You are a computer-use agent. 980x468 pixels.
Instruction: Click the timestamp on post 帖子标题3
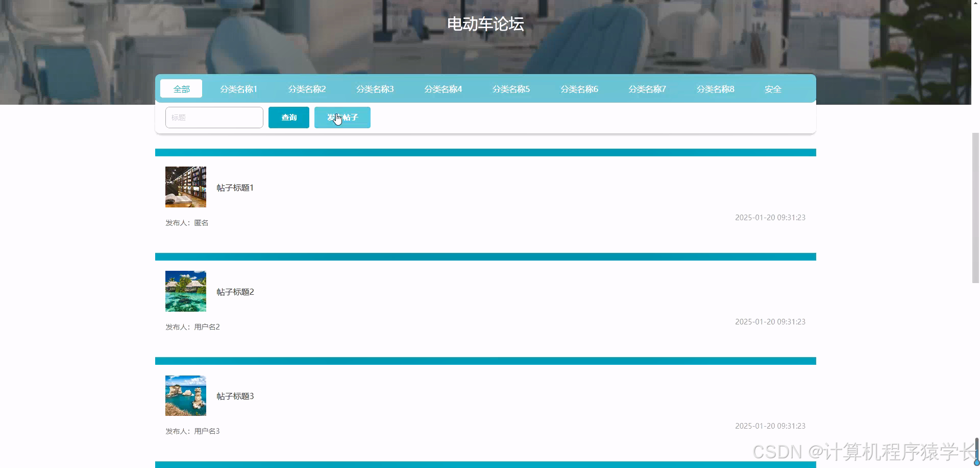(770, 426)
